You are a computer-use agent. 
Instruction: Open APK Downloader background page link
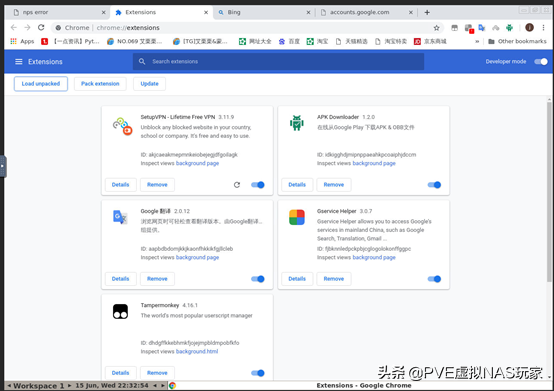(x=374, y=163)
